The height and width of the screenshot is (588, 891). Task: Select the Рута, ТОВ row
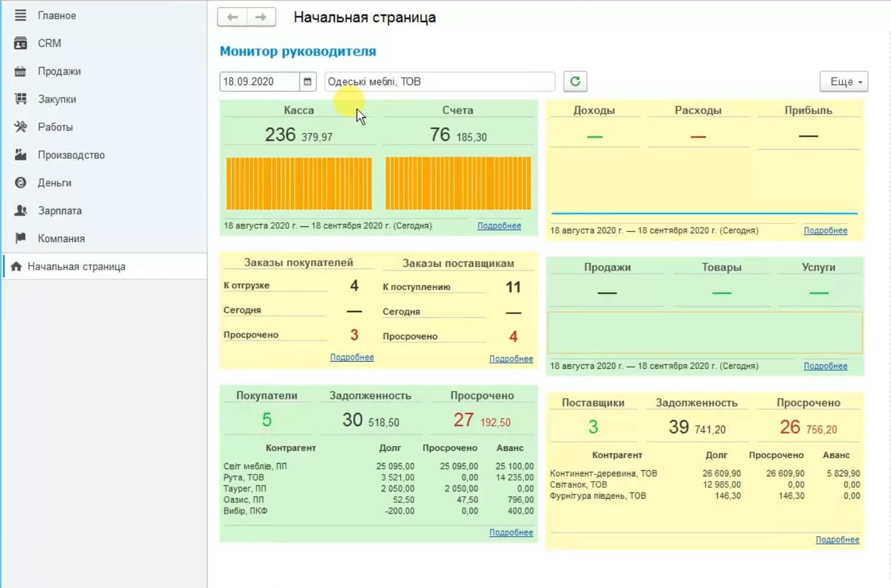378,477
